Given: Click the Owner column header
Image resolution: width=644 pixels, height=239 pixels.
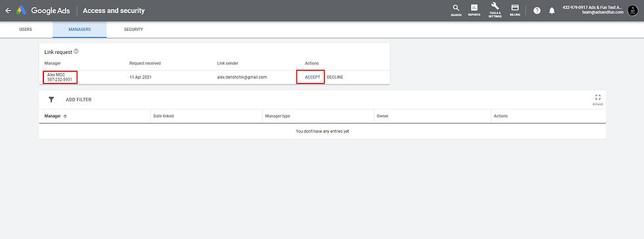Looking at the screenshot, I should tap(382, 117).
